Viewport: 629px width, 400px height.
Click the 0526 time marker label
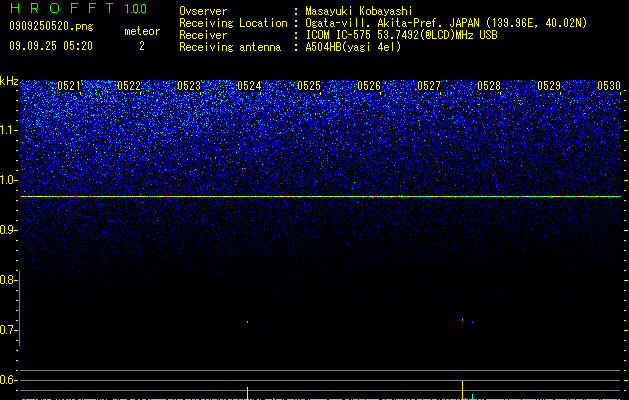[369, 86]
